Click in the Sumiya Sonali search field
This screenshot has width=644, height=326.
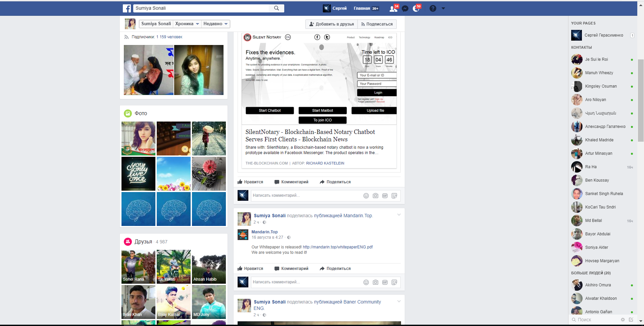tap(201, 8)
